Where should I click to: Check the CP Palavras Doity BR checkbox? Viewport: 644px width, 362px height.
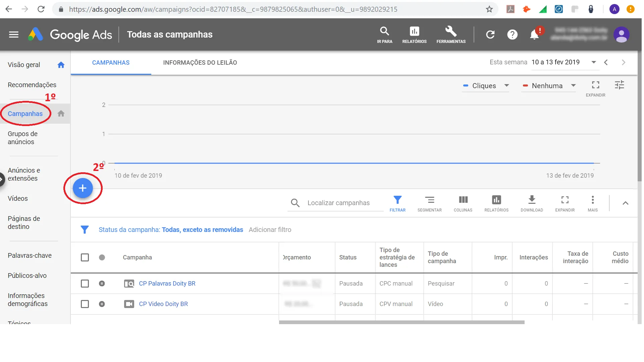click(x=85, y=284)
